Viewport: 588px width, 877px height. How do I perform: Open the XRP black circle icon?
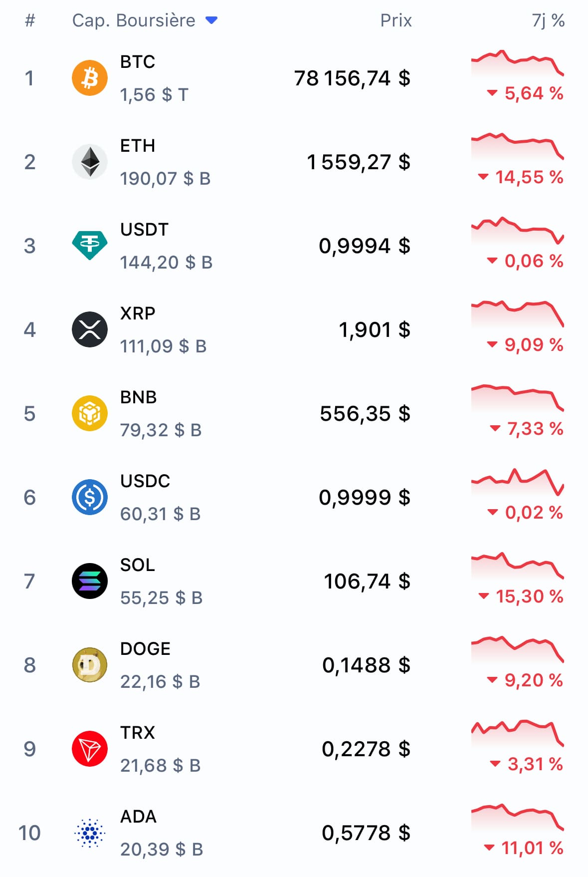[x=90, y=329]
